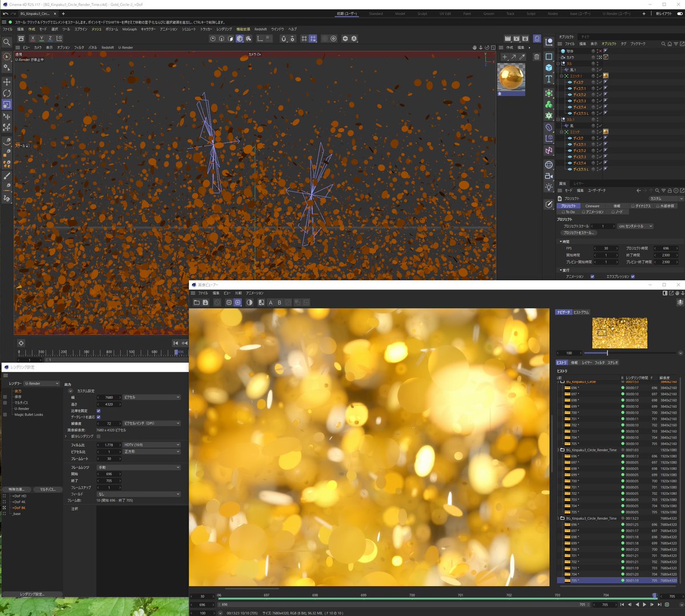This screenshot has height=616, width=685.
Task: Click the Cube primitive icon in object palette
Action: tap(549, 68)
